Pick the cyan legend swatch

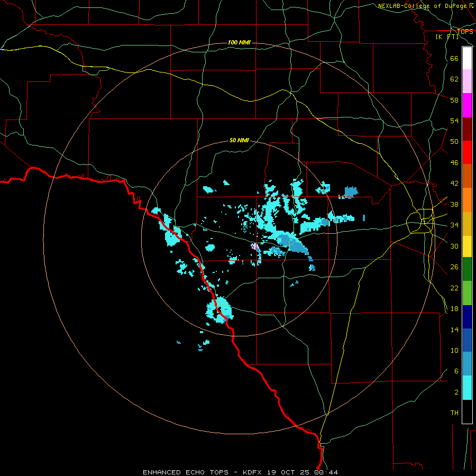click(467, 388)
